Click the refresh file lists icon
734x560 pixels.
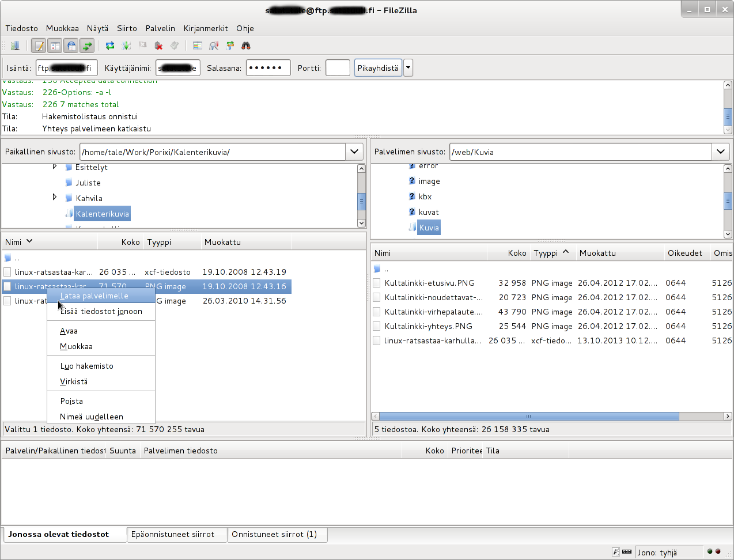point(110,46)
